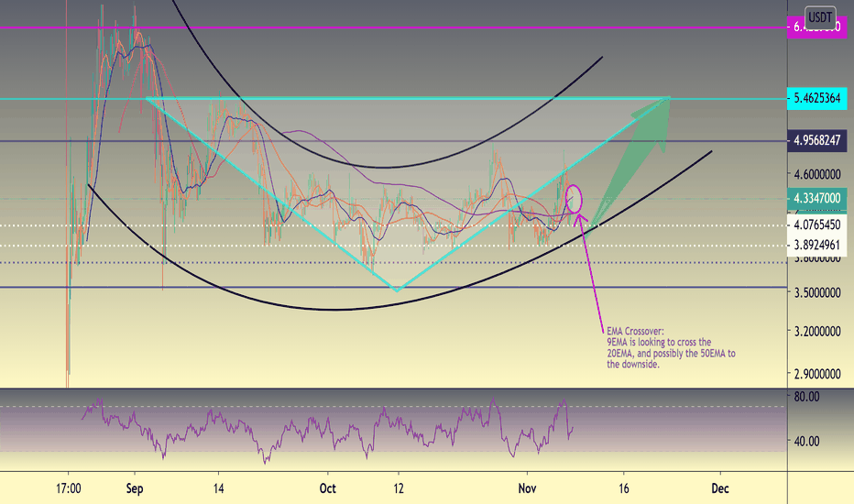Image resolution: width=854 pixels, height=504 pixels.
Task: Click the USDT currency button
Action: pos(820,18)
